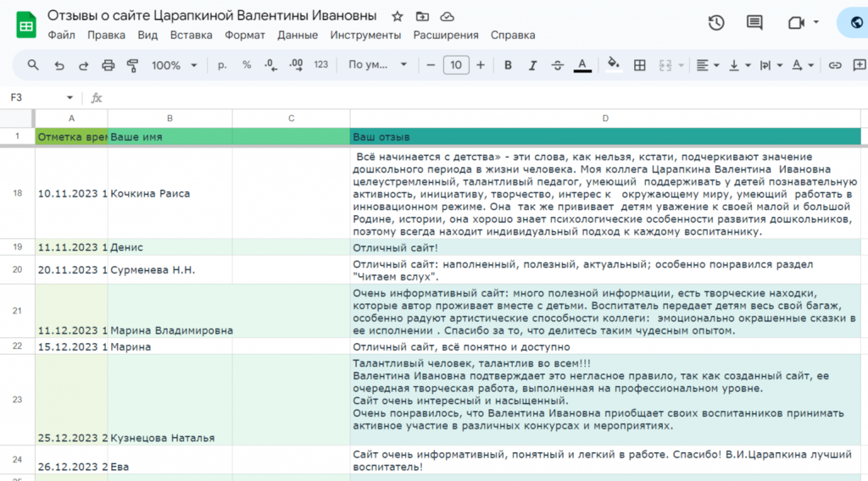This screenshot has height=481, width=868.
Task: Open the Файл menu
Action: 61,35
